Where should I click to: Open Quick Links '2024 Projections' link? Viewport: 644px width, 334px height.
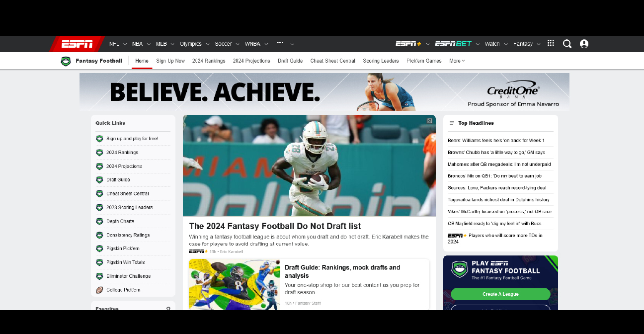[x=124, y=167]
